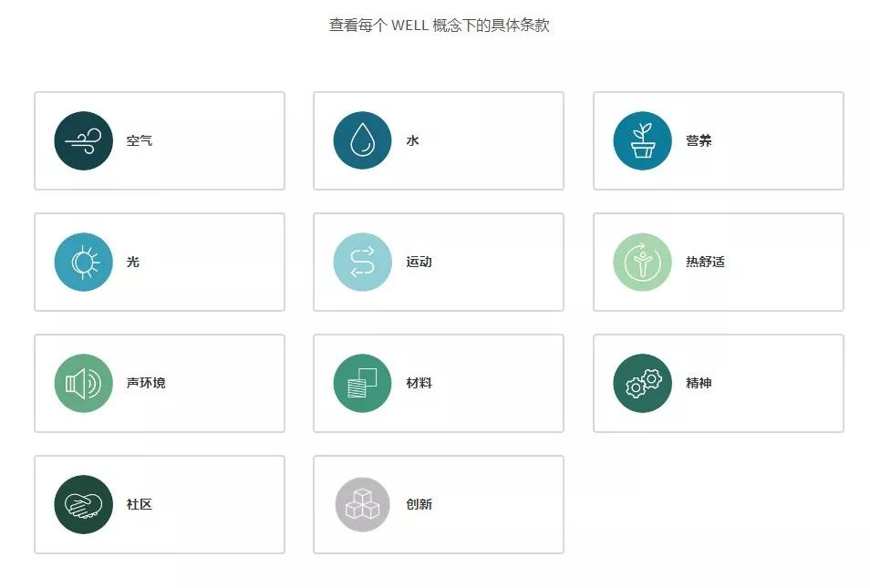The image size is (870, 588).
Task: Click the sun icon for 光
Action: point(83,263)
